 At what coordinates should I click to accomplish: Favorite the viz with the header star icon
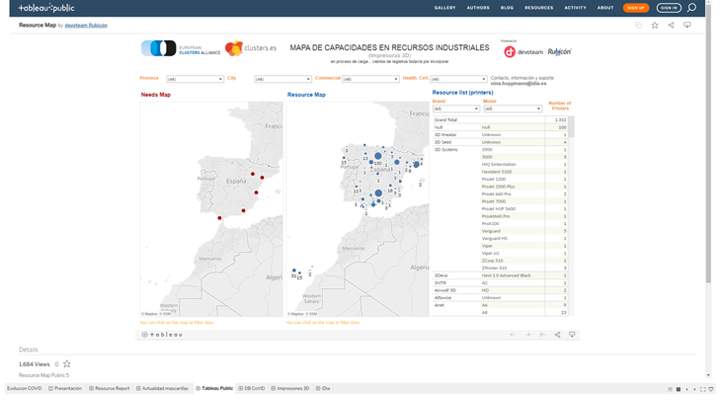[x=655, y=25]
